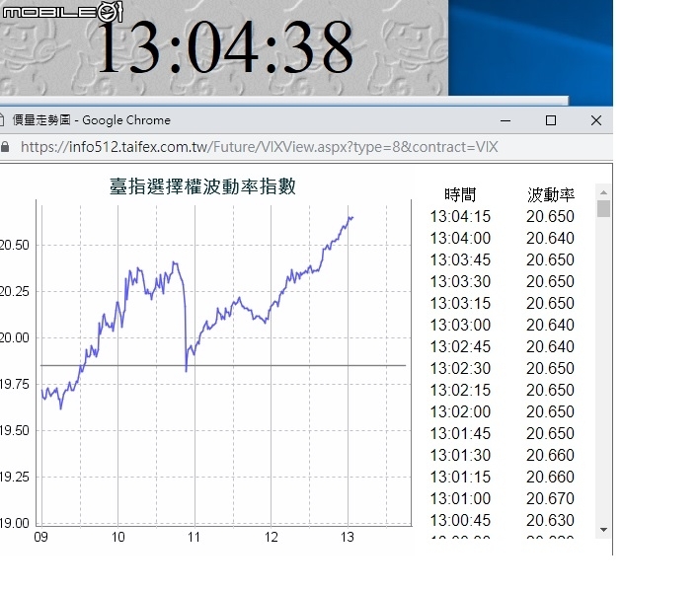Viewport: 700px width, 591px height.
Task: Click the 19.25 y-axis label
Action: click(x=14, y=478)
